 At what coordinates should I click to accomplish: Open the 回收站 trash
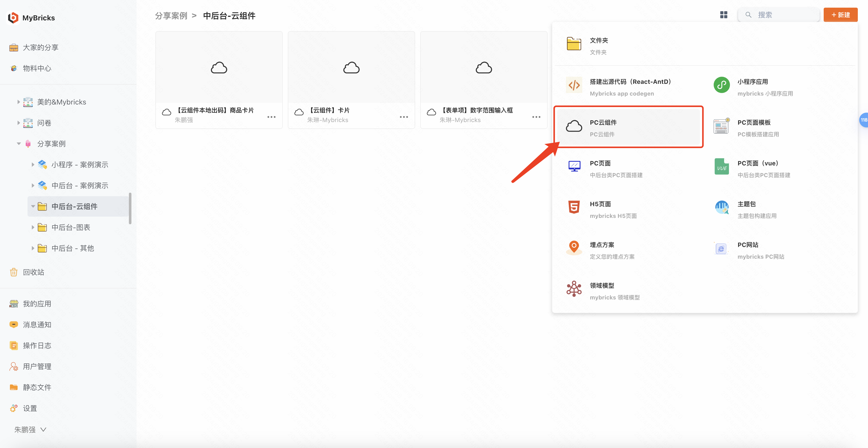[x=27, y=272]
